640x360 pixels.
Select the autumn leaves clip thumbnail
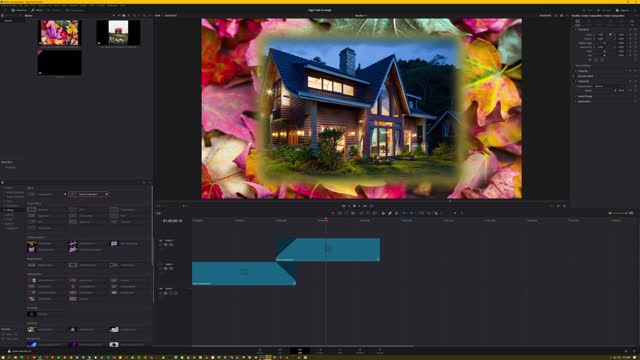[60, 33]
